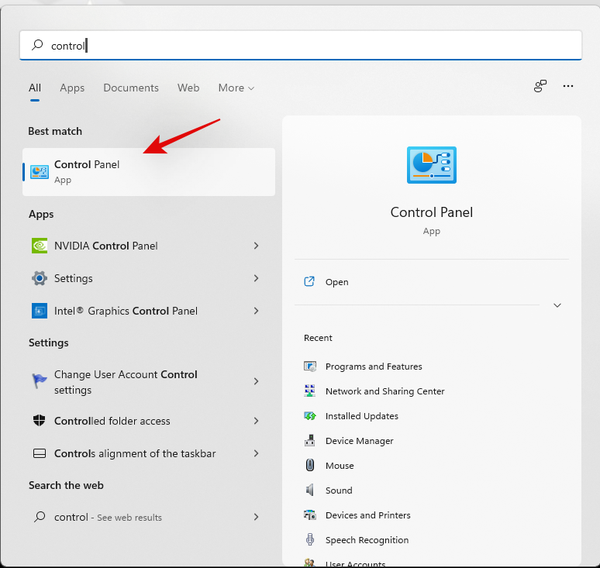Switch to the Apps filter tab
600x568 pixels.
coord(72,88)
